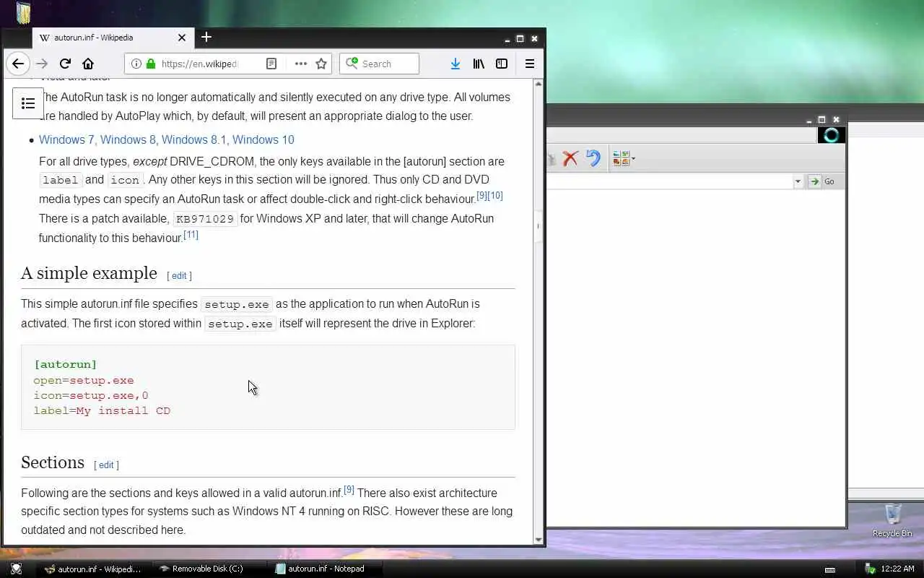Switch to autorun.inf - Notepad taskbar button
The height and width of the screenshot is (578, 924).
click(325, 569)
